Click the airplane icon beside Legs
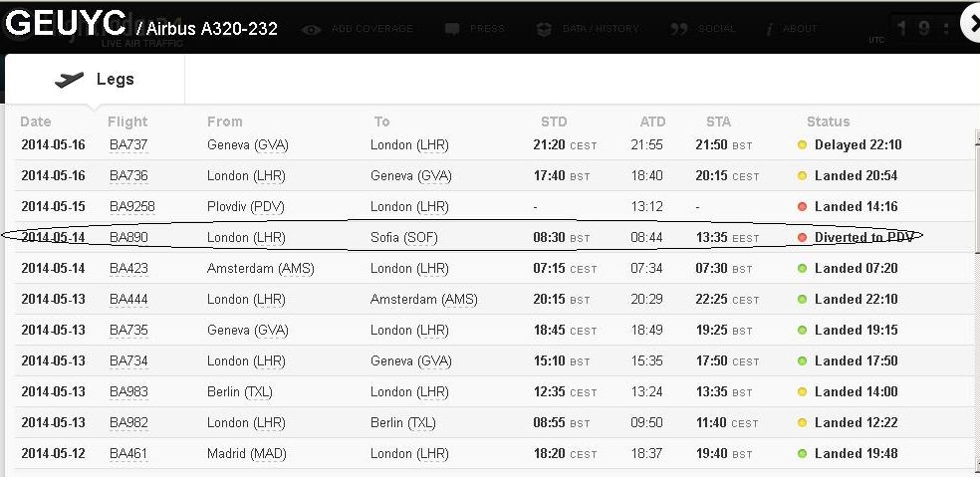The height and width of the screenshot is (477, 980). [70, 80]
